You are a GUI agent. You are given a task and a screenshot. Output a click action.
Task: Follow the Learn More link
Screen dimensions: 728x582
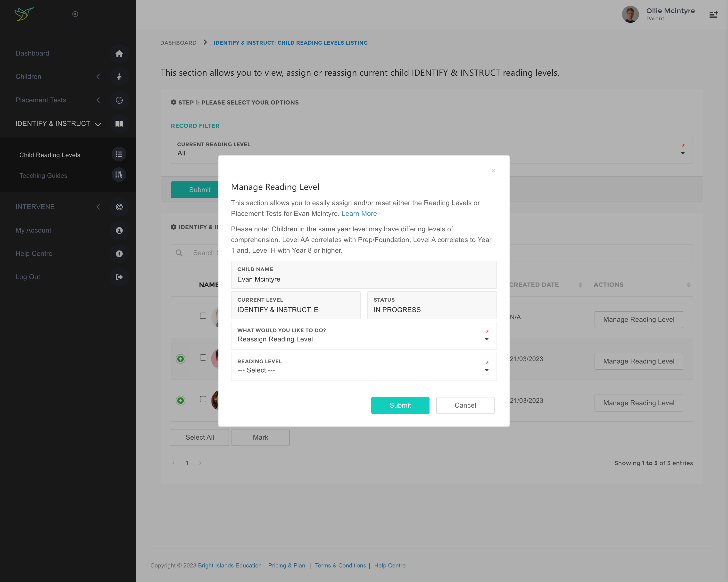coord(359,214)
